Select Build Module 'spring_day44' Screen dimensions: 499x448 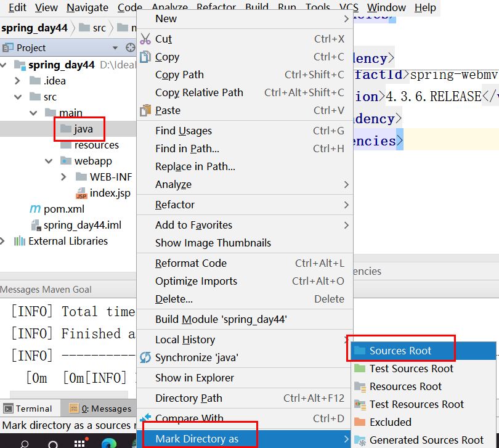click(245, 319)
